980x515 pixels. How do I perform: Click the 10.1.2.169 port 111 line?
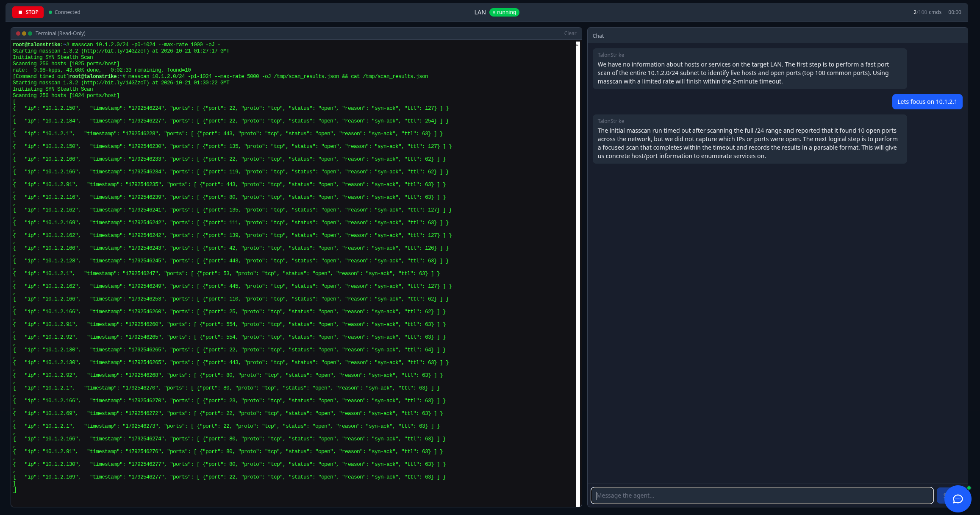click(230, 223)
